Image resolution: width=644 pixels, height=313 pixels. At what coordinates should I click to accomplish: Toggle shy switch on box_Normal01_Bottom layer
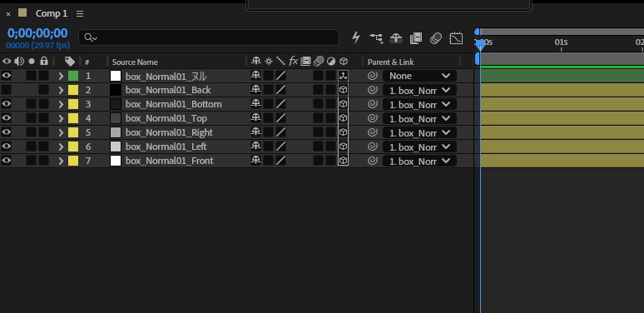(256, 104)
